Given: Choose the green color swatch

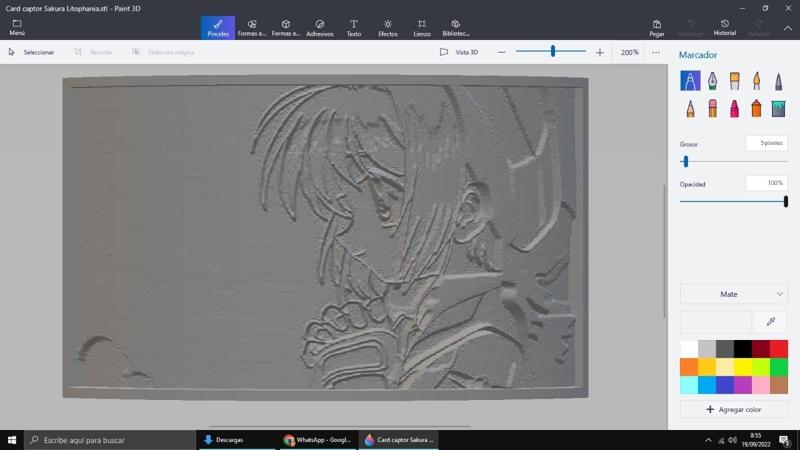Looking at the screenshot, I should tap(779, 367).
